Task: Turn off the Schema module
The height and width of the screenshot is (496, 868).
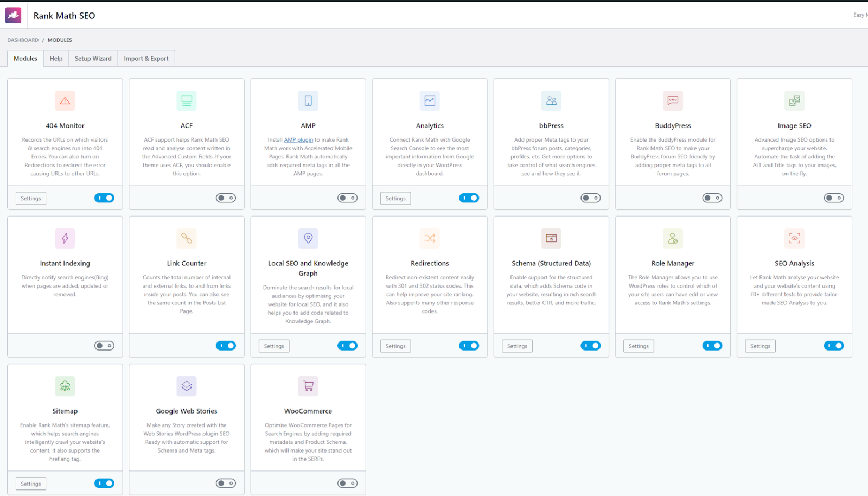Action: point(590,346)
